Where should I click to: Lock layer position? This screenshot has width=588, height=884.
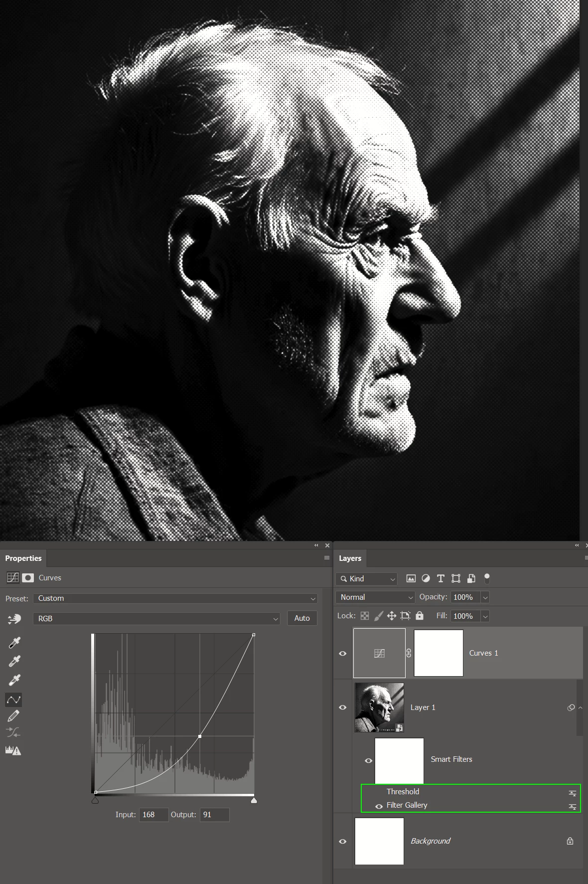click(392, 616)
